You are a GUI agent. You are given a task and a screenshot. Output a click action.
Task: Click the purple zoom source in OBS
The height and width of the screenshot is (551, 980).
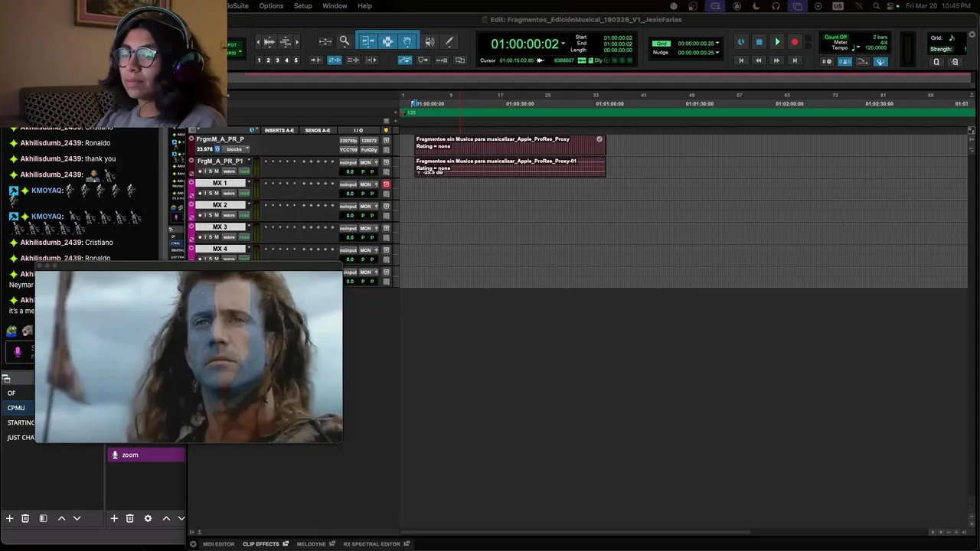(146, 455)
